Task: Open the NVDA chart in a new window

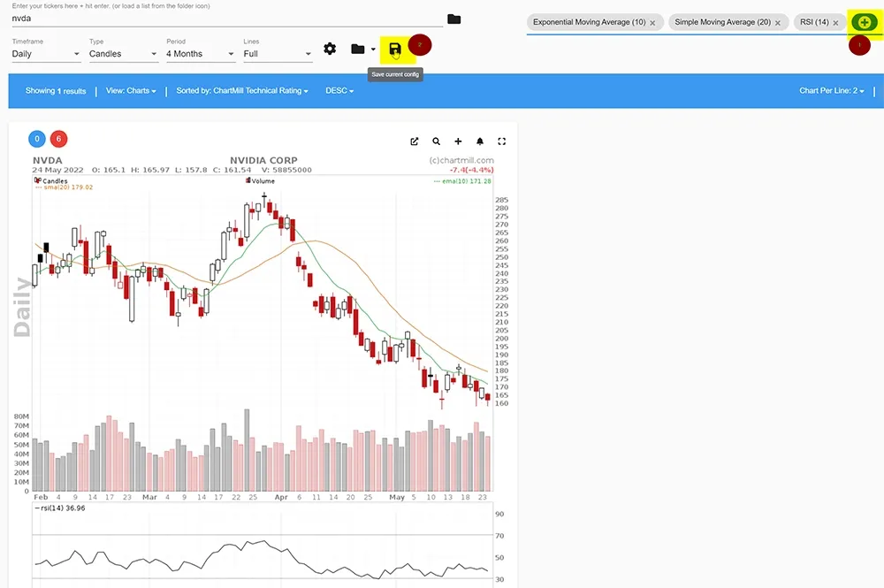Action: (415, 141)
